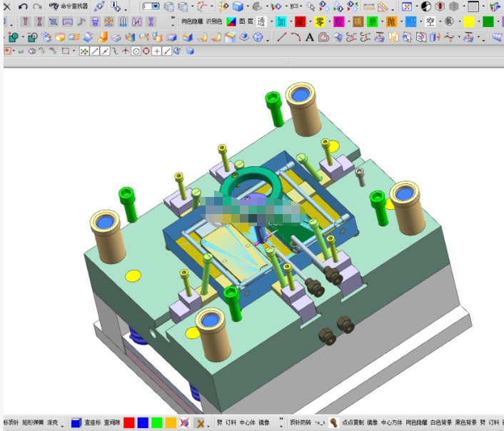The height and width of the screenshot is (431, 504).
Task: Click the white 空 swatch
Action: tap(430, 21)
